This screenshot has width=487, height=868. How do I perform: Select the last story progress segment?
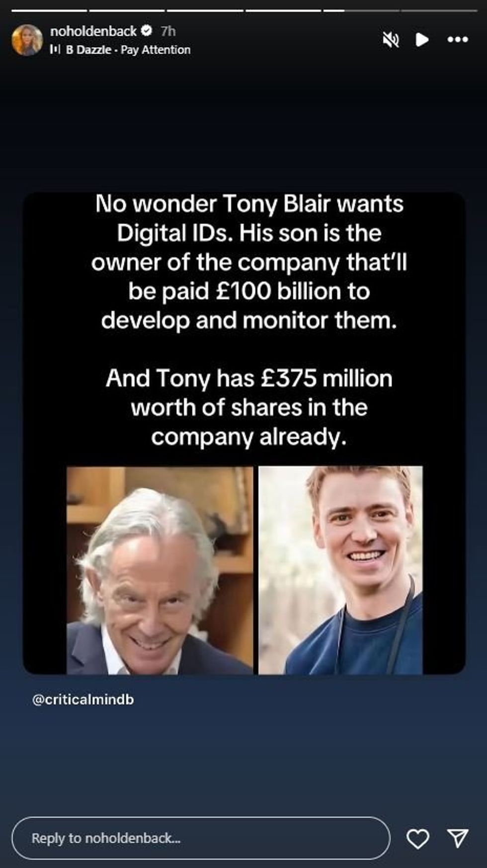[438, 10]
